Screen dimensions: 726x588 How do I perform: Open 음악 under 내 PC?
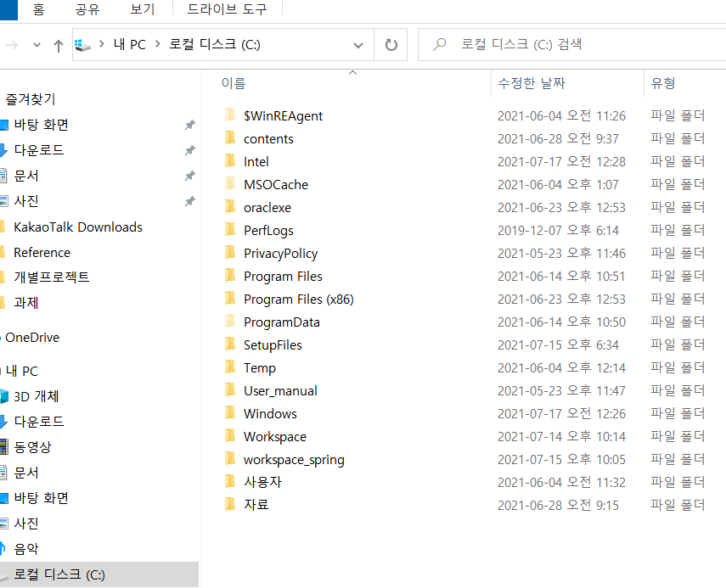tap(26, 549)
